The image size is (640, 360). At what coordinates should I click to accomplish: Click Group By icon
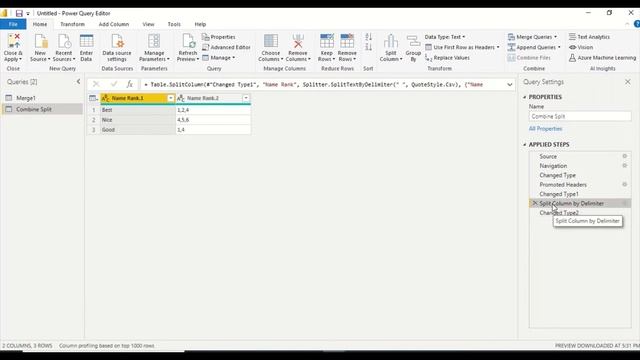tap(413, 41)
